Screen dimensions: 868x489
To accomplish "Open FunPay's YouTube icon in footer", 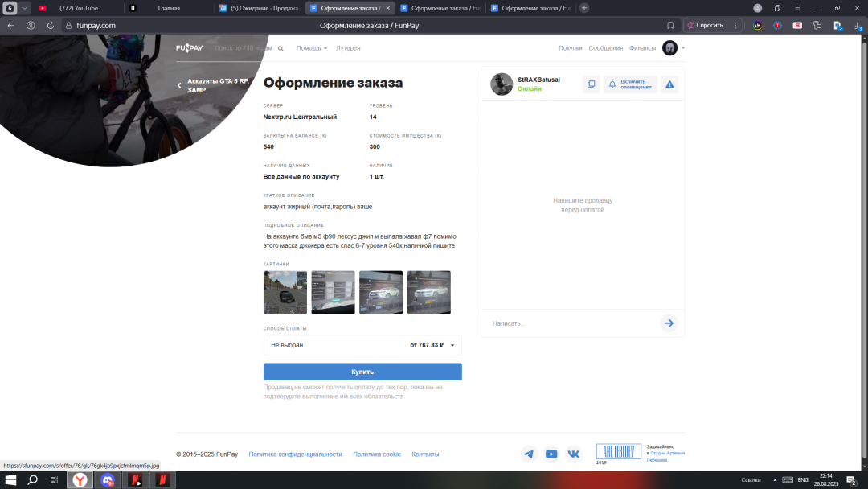I will point(551,454).
